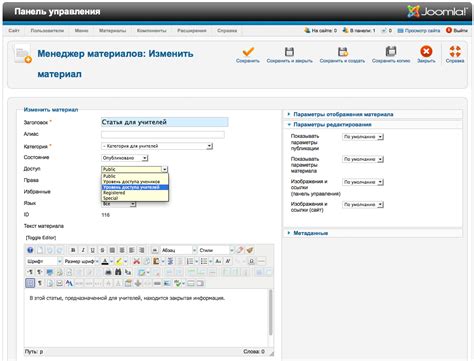This screenshot has height=361, width=474.
Task: Click the Paste clipboard icon
Action: click(156, 261)
